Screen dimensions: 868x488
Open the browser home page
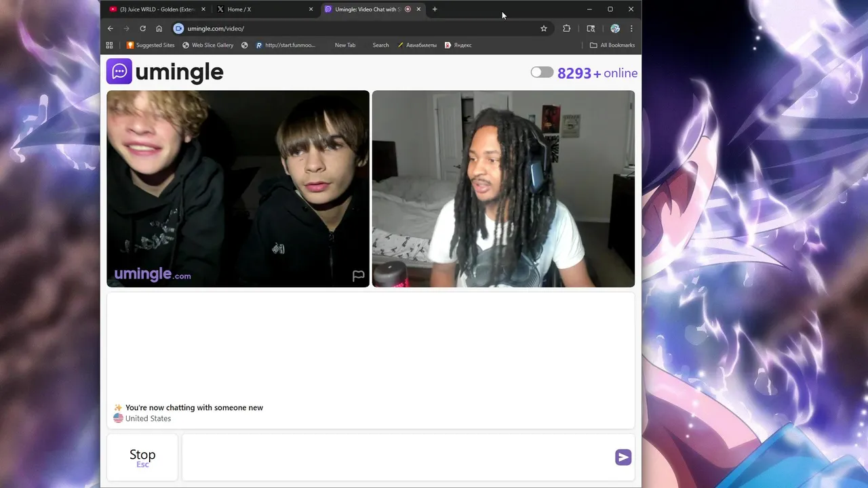click(x=159, y=28)
